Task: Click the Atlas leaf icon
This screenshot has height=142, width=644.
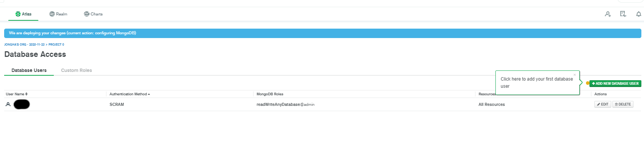Action: click(x=18, y=14)
